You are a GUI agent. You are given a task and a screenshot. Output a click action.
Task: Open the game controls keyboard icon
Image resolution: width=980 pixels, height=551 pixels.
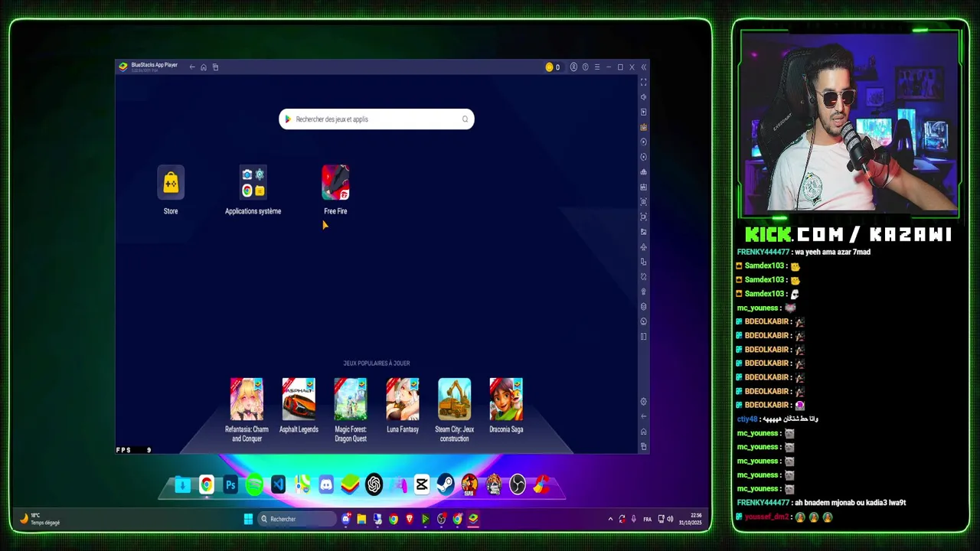[x=643, y=127]
